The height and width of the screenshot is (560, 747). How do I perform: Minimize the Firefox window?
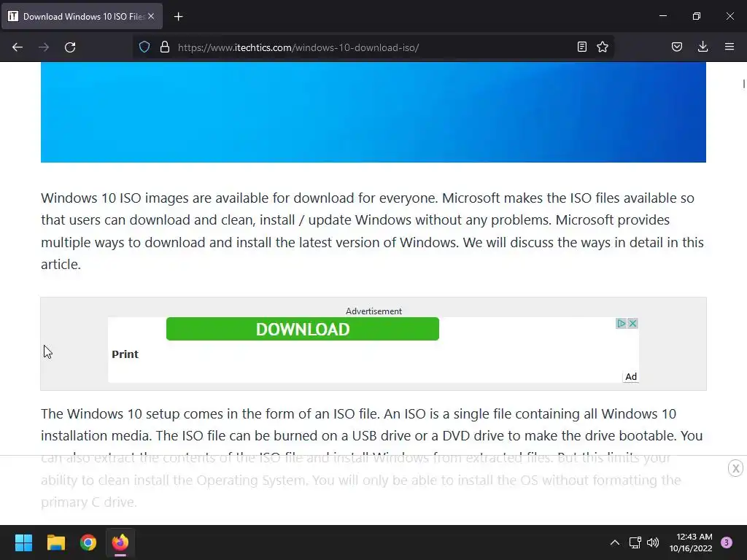[x=662, y=16]
